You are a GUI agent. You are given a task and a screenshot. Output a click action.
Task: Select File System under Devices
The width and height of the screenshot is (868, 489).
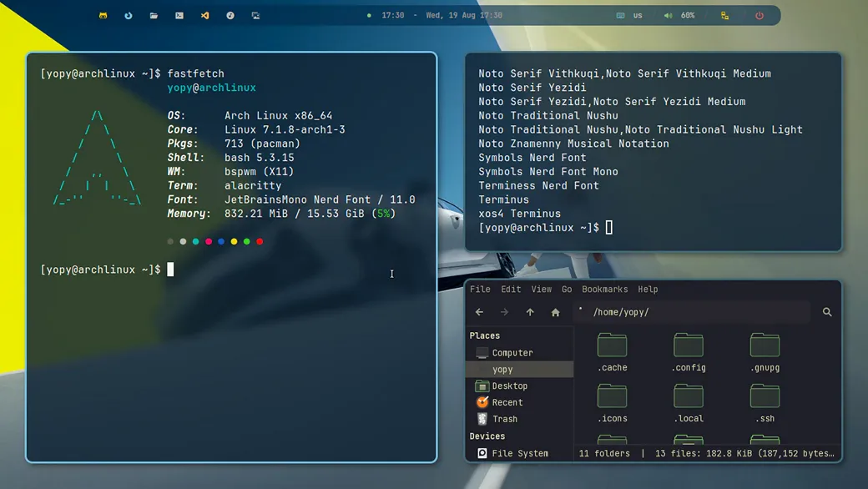tap(519, 453)
